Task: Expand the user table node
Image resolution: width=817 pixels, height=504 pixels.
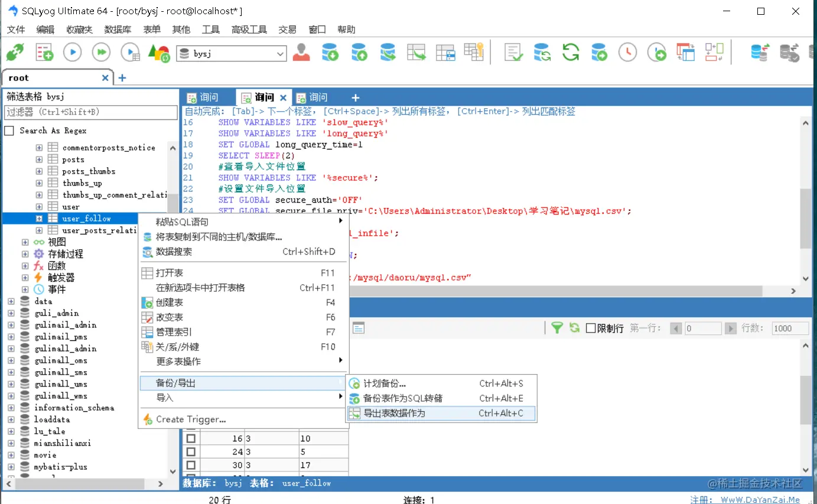Action: click(x=39, y=207)
